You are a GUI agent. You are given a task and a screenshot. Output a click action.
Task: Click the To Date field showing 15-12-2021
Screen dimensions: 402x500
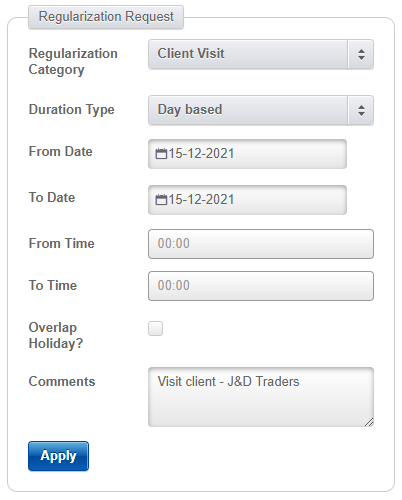point(247,200)
